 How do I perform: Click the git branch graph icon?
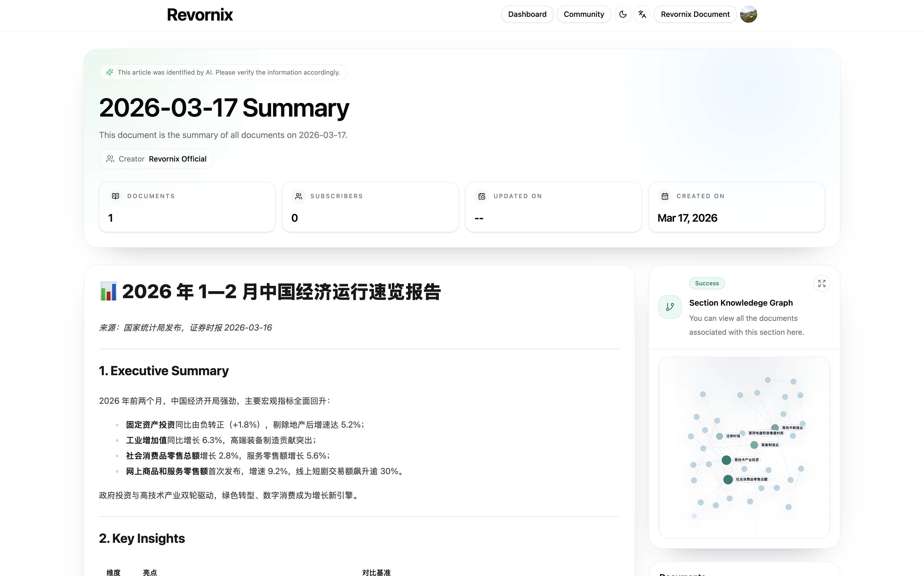pos(670,307)
